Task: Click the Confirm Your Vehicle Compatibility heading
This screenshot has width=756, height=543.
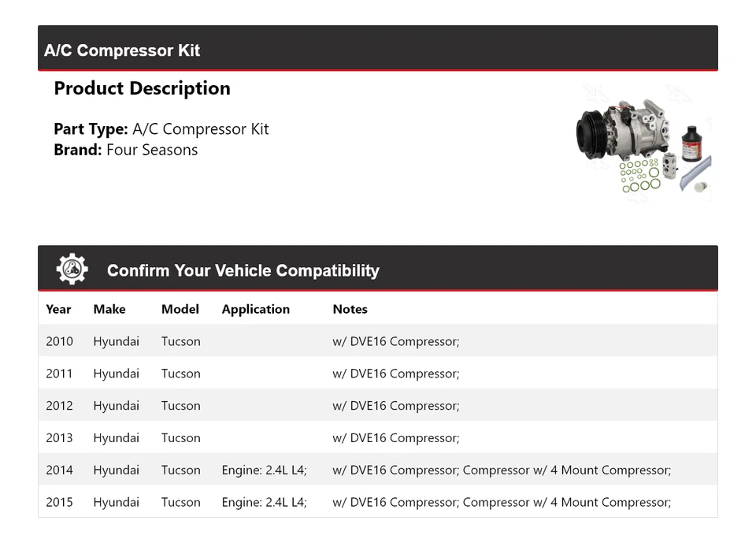Action: (243, 270)
